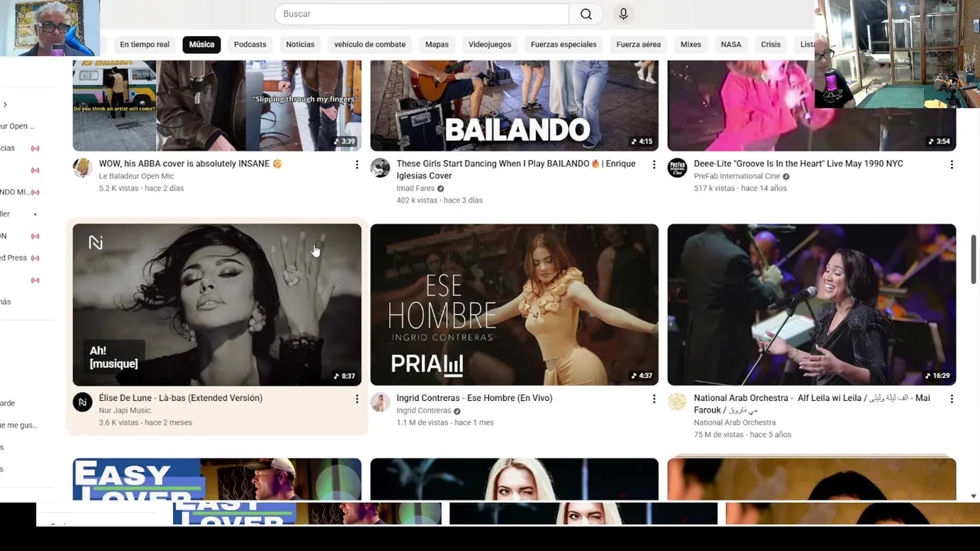Play the Easy Lover video thumbnail
Viewport: 980px width, 551px height.
point(217,479)
